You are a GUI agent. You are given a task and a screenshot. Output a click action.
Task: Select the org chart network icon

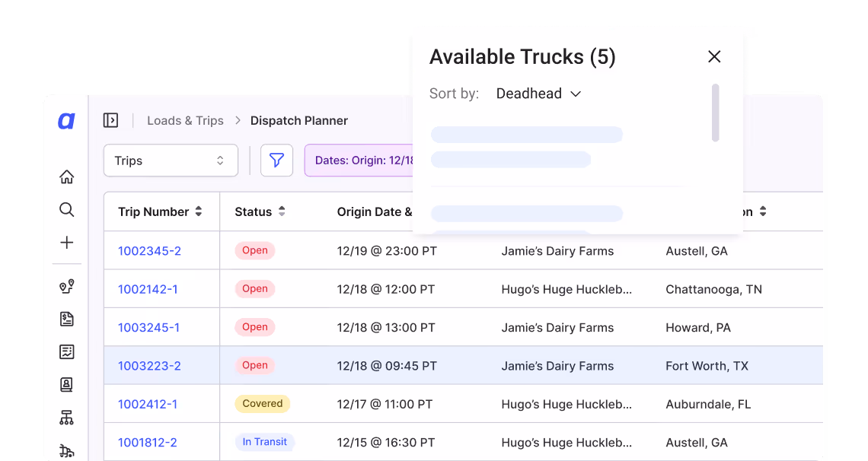click(x=67, y=417)
